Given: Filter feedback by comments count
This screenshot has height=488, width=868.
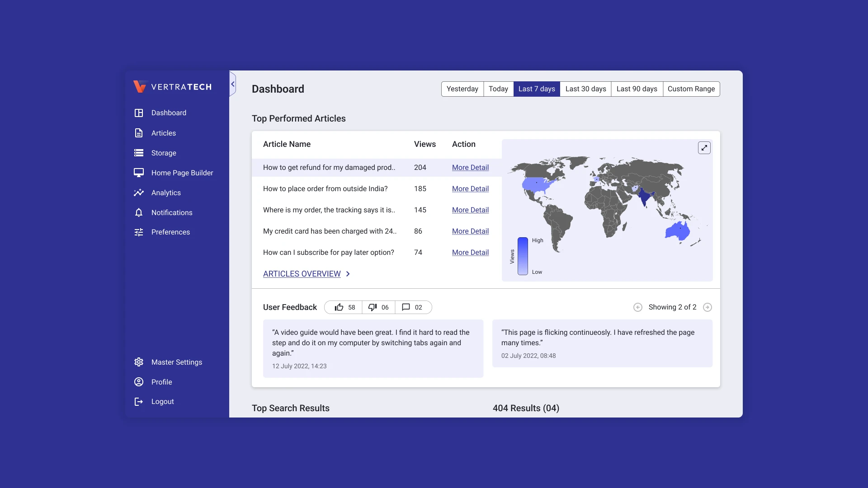Looking at the screenshot, I should 412,308.
